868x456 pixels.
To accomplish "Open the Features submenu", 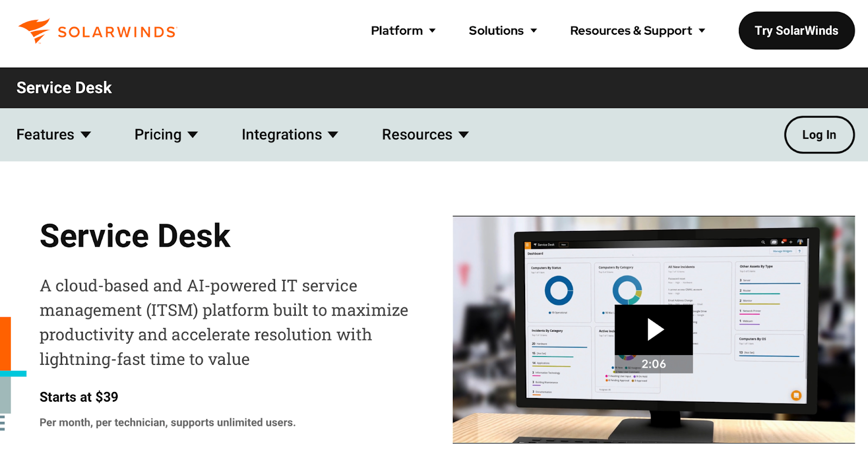I will [x=46, y=134].
